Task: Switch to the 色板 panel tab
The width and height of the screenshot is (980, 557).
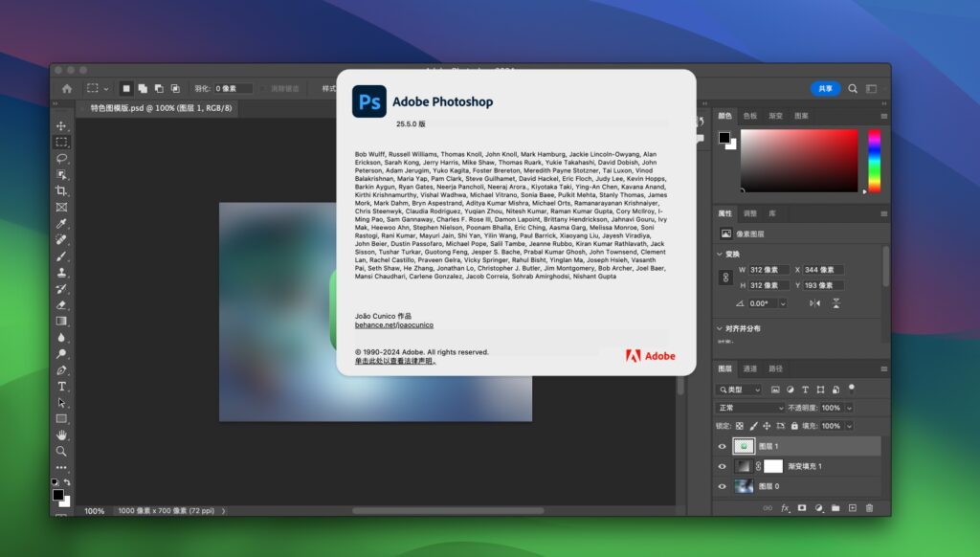Action: pos(748,118)
